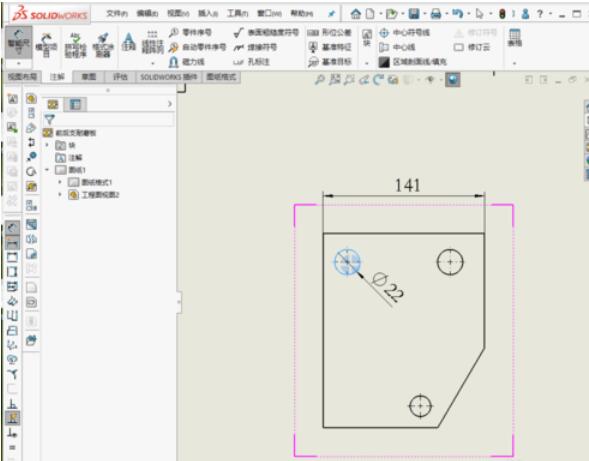The image size is (589, 461).
Task: Click the feature tree filter input field
Action: point(114,119)
